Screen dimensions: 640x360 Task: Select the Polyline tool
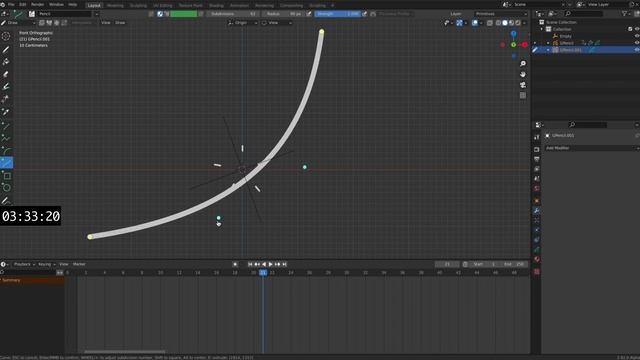pos(6,138)
